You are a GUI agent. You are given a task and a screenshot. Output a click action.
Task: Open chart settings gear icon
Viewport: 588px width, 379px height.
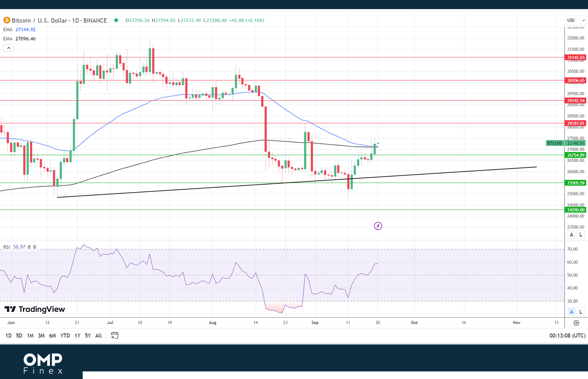[x=576, y=323]
